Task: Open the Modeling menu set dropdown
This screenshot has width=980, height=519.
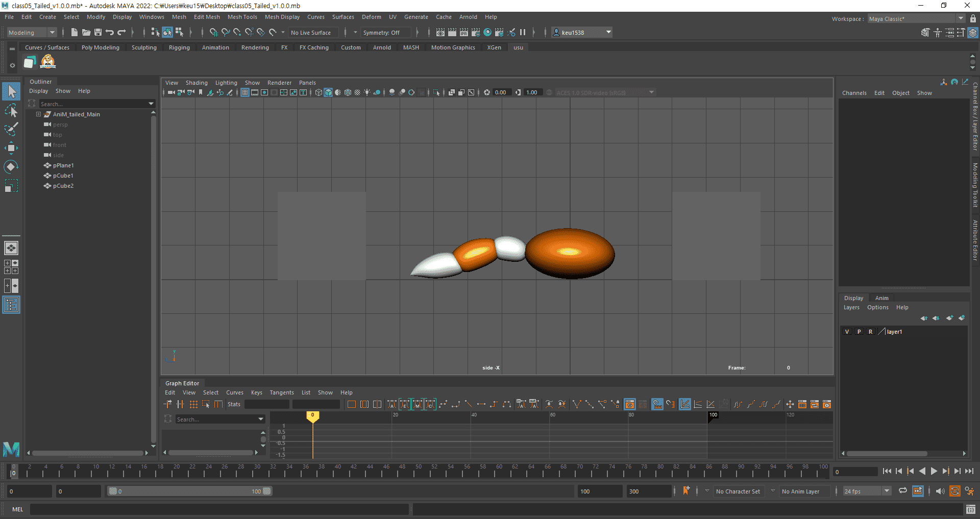Action: click(x=32, y=32)
